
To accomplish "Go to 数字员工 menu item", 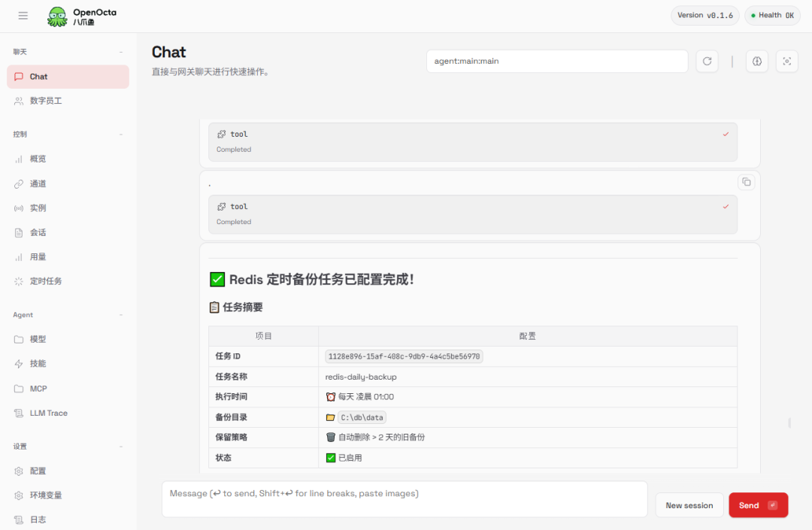I will [45, 101].
